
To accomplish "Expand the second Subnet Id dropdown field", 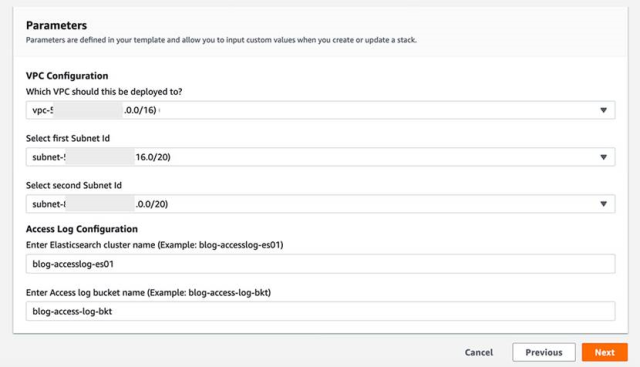I will (320, 204).
